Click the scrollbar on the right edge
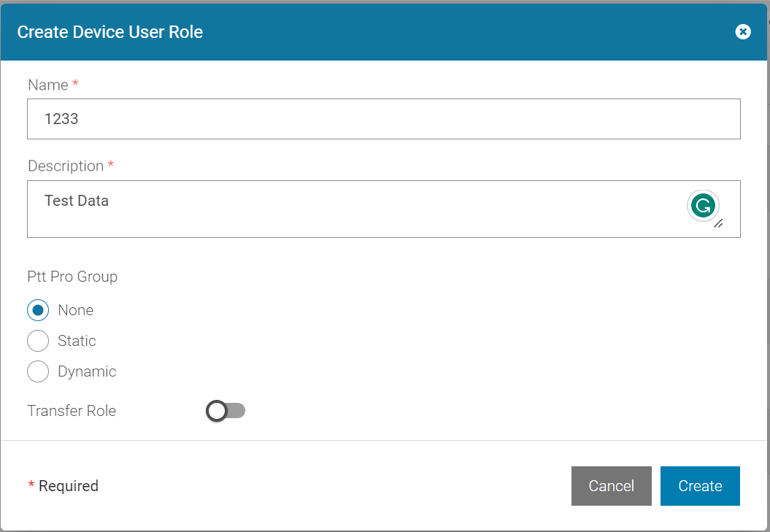770x532 pixels. pyautogui.click(x=765, y=219)
